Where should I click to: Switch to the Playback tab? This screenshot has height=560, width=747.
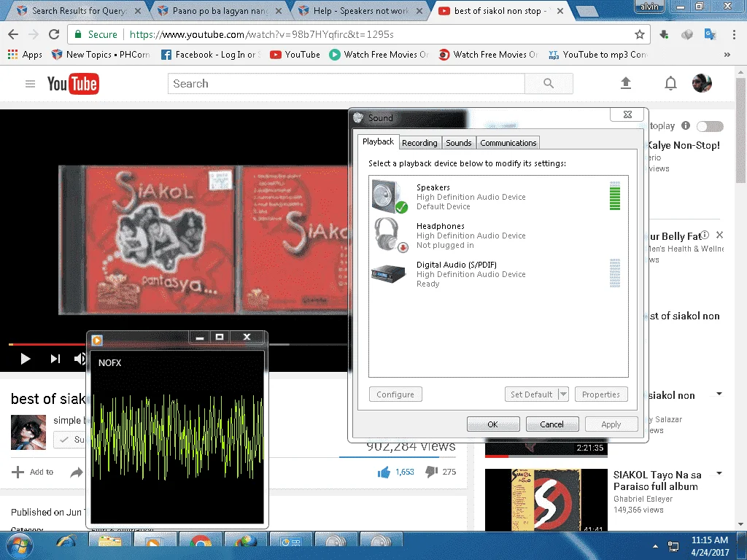click(378, 142)
